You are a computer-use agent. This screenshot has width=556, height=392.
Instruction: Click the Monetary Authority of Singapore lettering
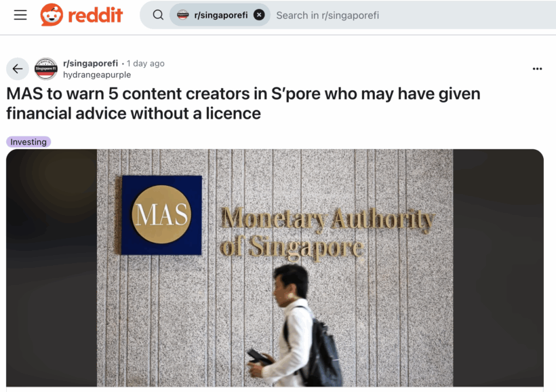[327, 233]
